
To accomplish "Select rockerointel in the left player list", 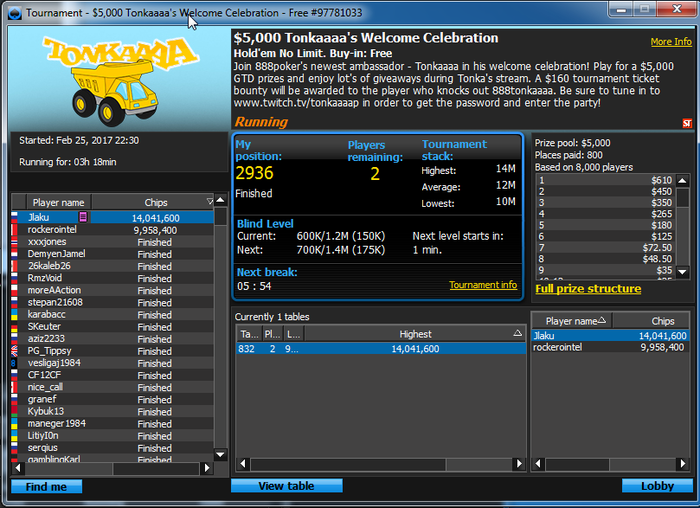I will 112,230.
